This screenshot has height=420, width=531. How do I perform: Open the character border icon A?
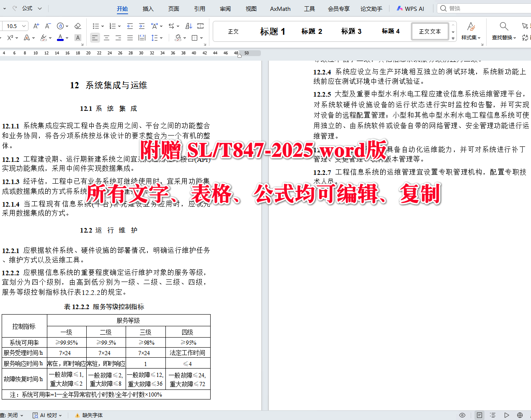(x=77, y=38)
